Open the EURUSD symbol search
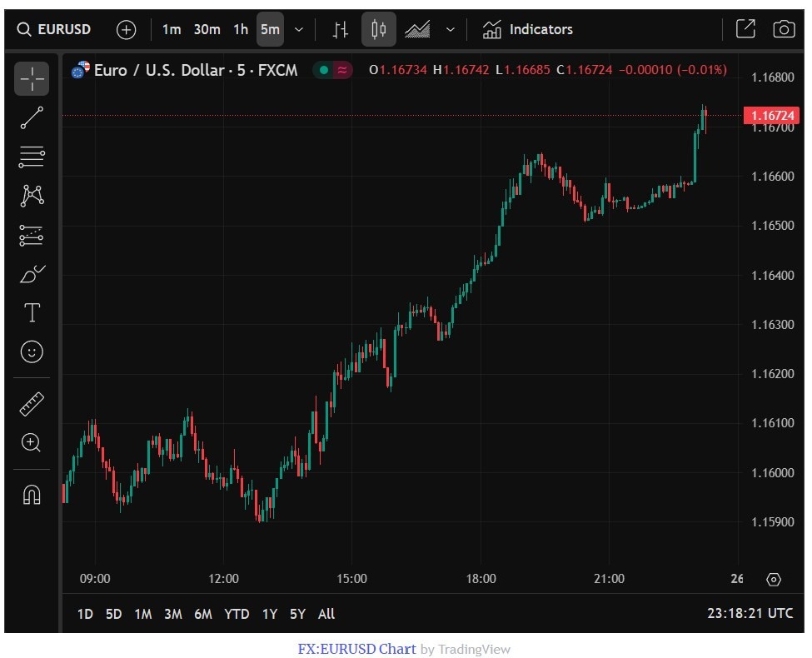 [55, 29]
